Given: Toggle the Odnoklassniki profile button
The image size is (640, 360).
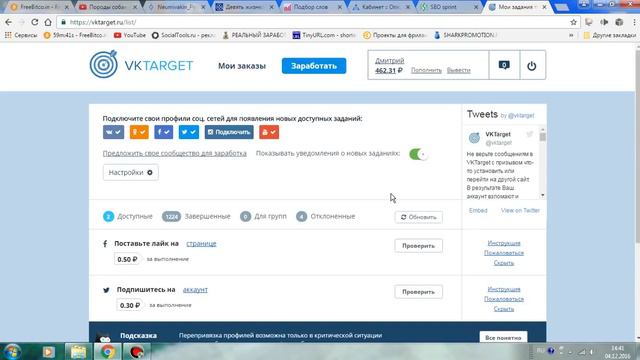Looking at the screenshot, I should [139, 132].
